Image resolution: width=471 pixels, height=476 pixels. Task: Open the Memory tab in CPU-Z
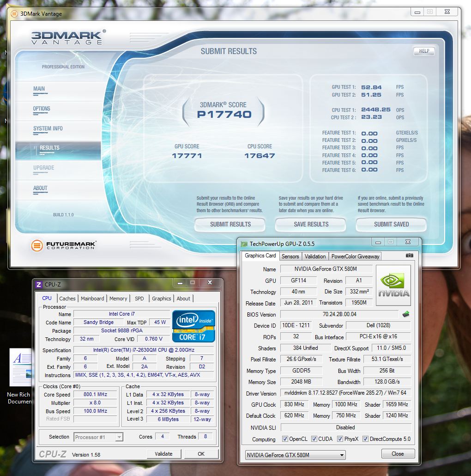[x=118, y=299]
